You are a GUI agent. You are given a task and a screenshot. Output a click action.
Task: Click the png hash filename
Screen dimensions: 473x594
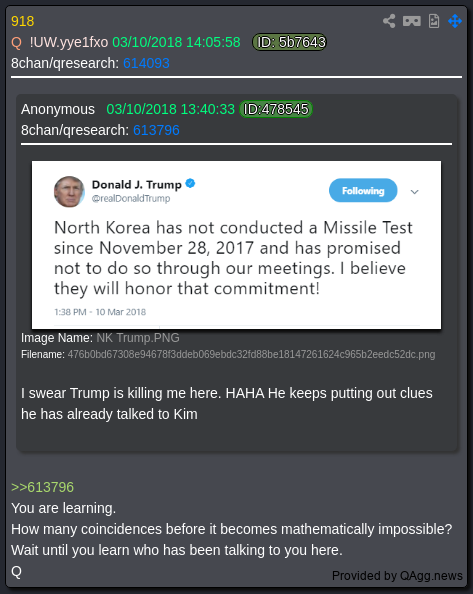pyautogui.click(x=251, y=355)
